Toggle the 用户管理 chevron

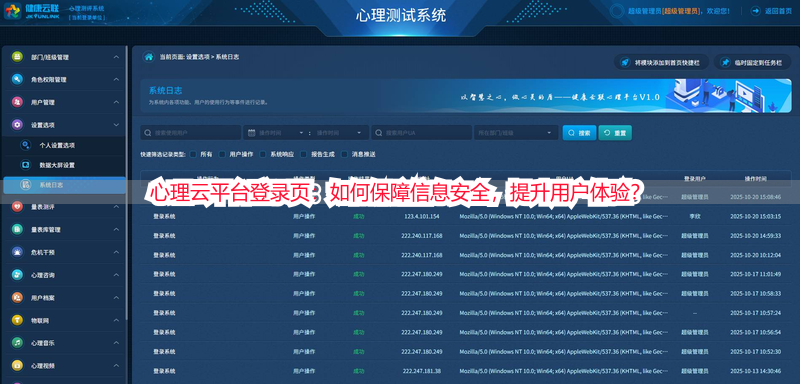click(x=116, y=102)
